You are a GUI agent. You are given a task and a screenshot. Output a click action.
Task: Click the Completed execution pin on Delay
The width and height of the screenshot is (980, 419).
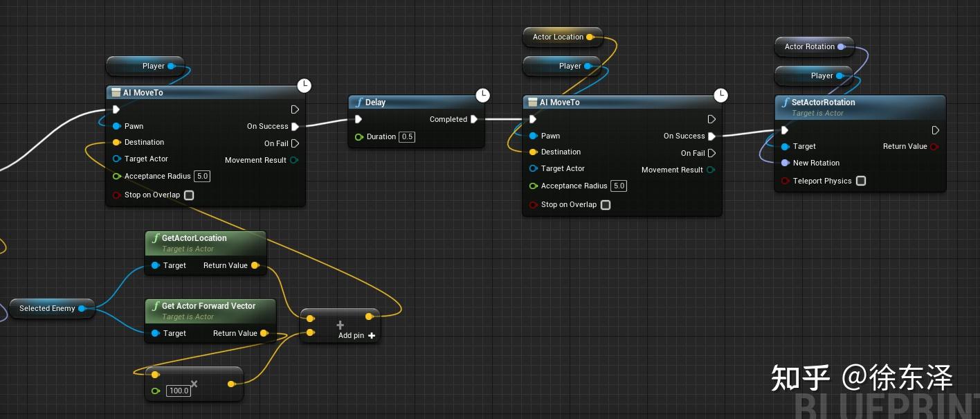tap(474, 119)
